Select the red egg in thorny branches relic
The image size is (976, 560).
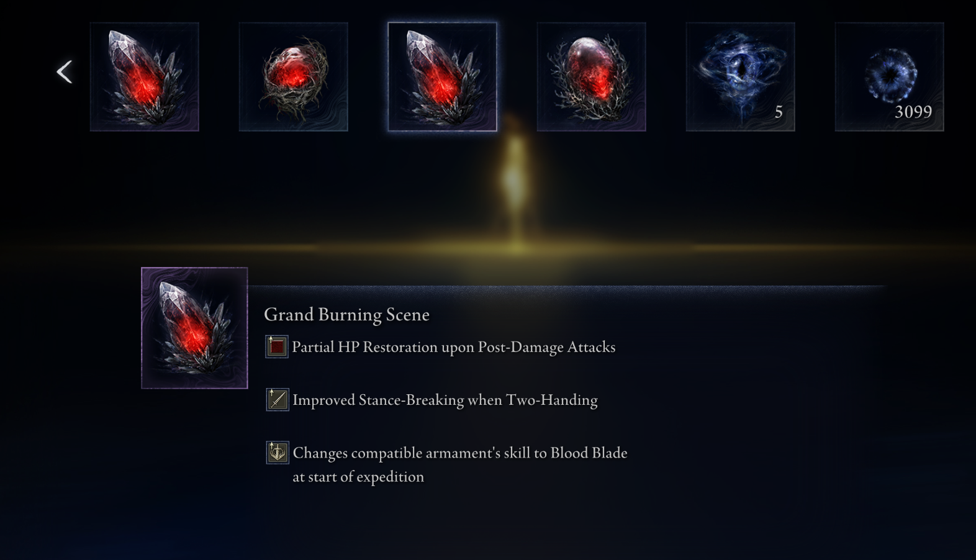point(592,77)
